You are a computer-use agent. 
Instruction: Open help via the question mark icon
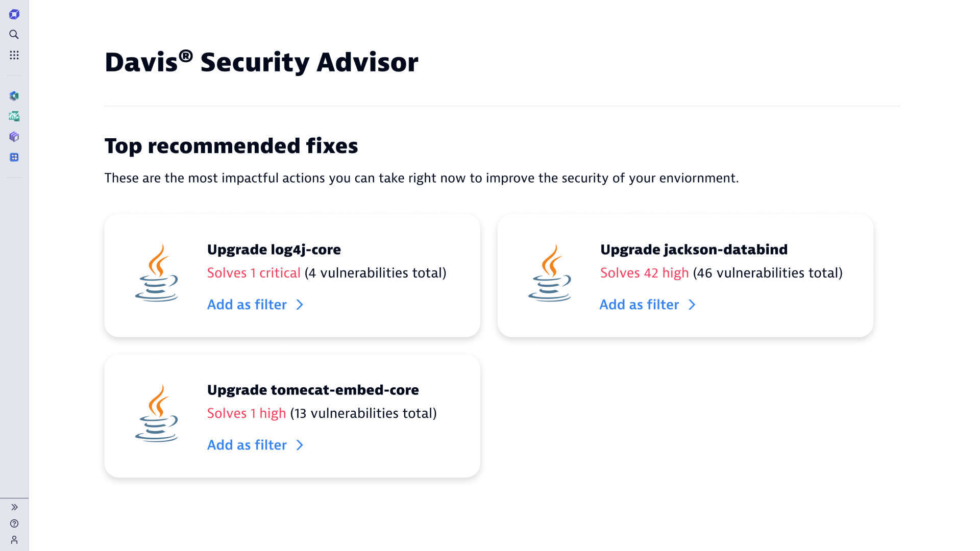click(14, 523)
